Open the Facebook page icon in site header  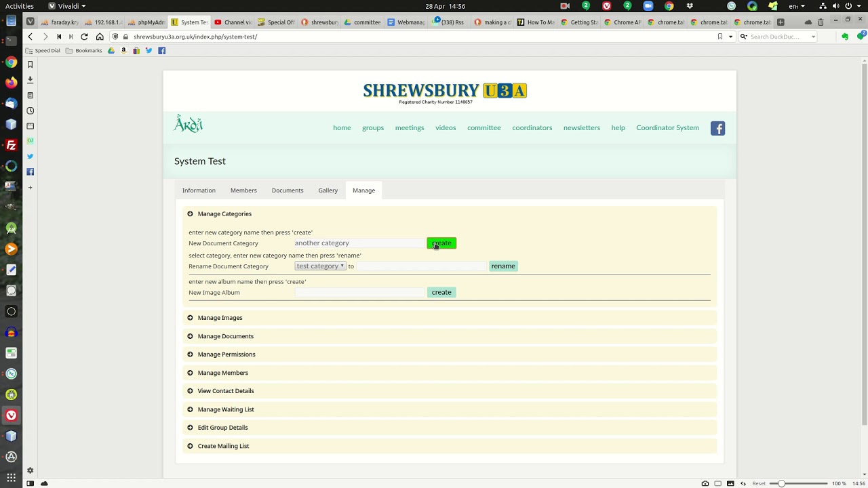click(x=717, y=128)
